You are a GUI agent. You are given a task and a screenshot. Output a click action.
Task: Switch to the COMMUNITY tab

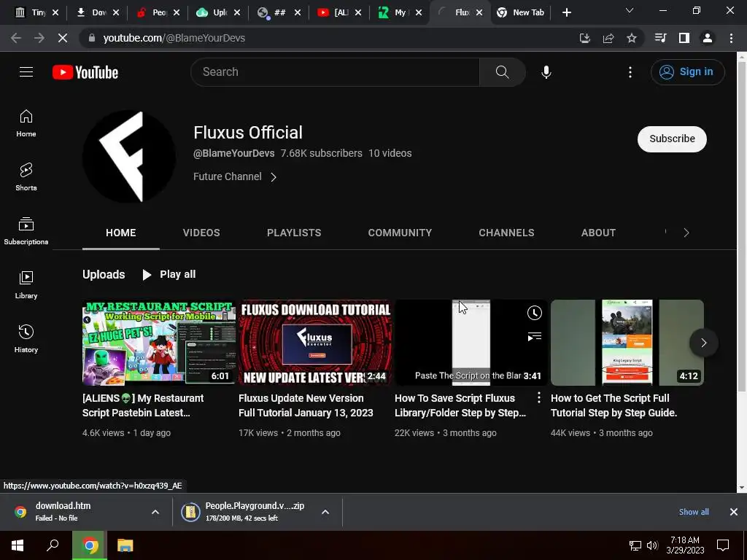(x=400, y=233)
